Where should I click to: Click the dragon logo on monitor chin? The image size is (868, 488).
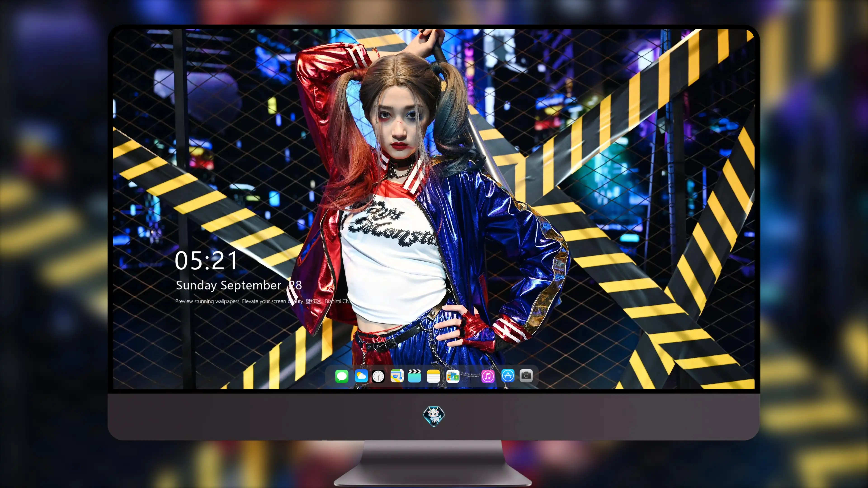434,416
